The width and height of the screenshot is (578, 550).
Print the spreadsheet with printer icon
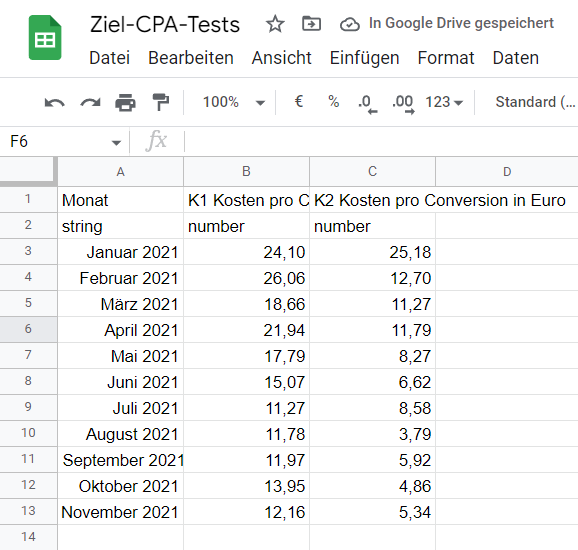[x=125, y=102]
